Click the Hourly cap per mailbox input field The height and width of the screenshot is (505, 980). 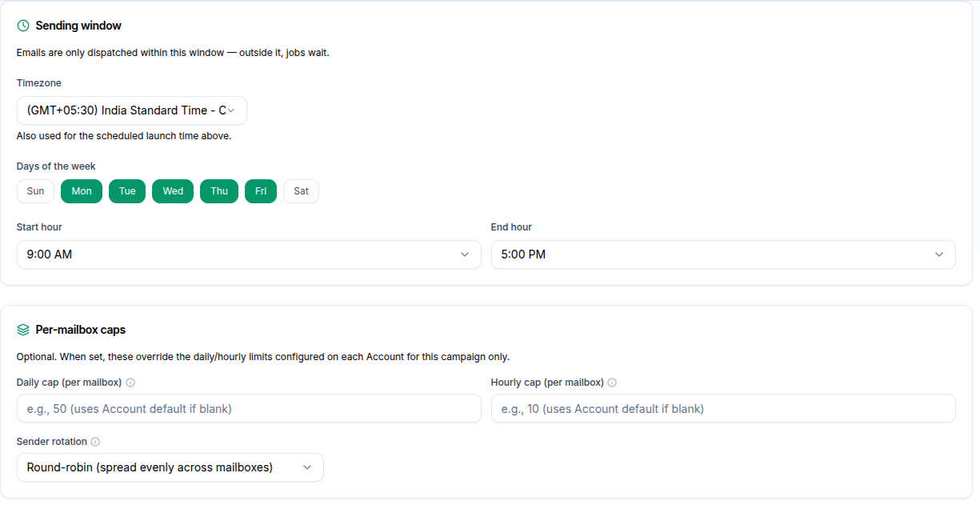[723, 408]
